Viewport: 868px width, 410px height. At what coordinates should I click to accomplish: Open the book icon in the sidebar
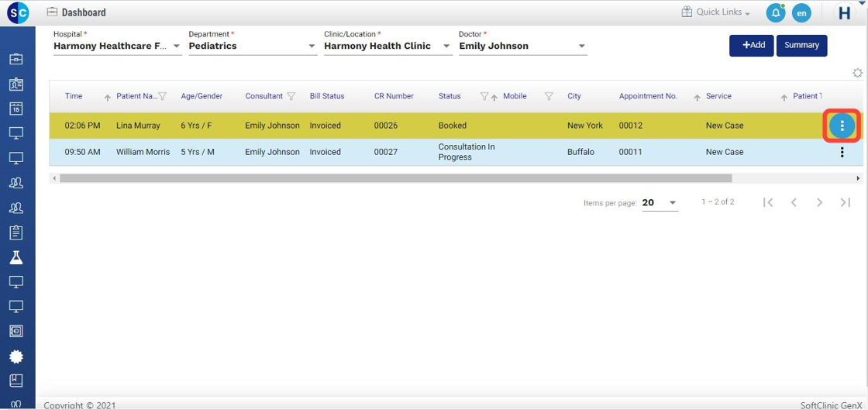tap(16, 381)
